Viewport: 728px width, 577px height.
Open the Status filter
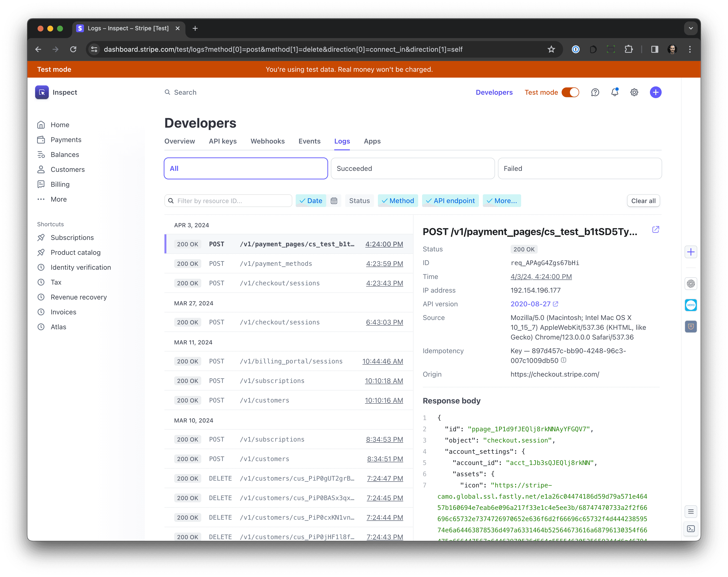pyautogui.click(x=359, y=201)
